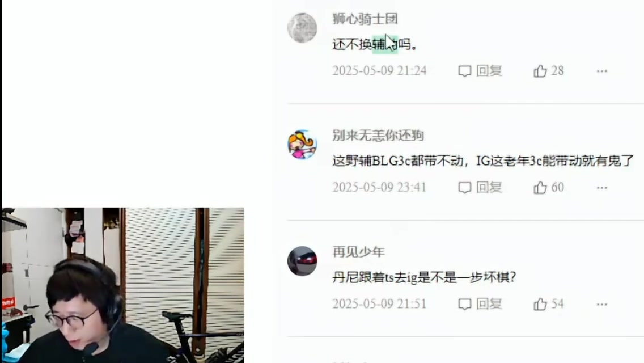Open three-dot menu on 再见少年's comment

tap(601, 304)
